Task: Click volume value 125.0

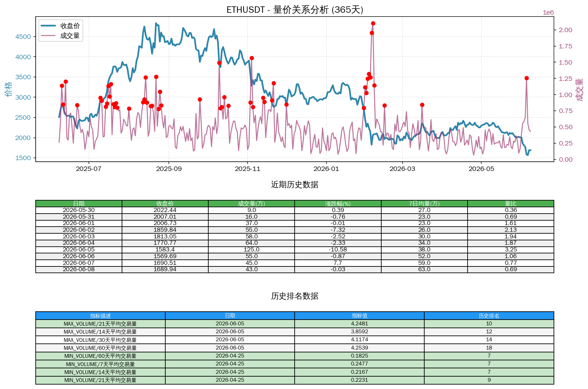Action: [252, 250]
